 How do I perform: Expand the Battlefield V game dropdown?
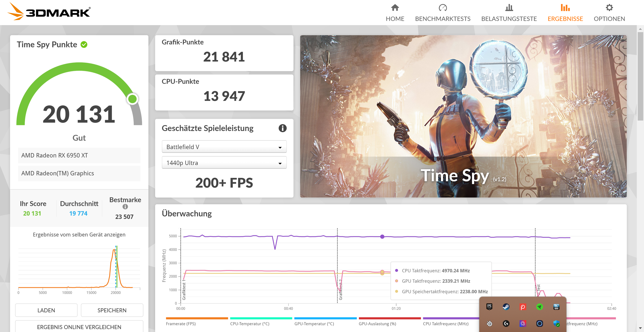[224, 147]
